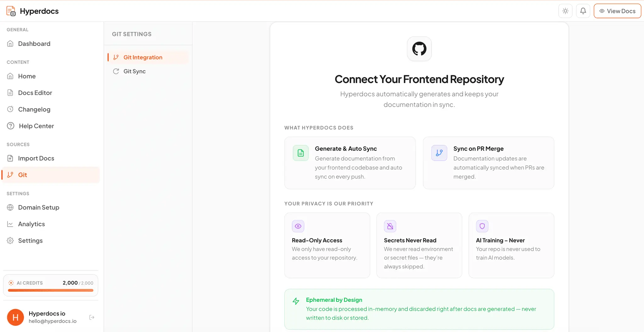
Task: Select Git in the sidebar
Action: (51, 175)
